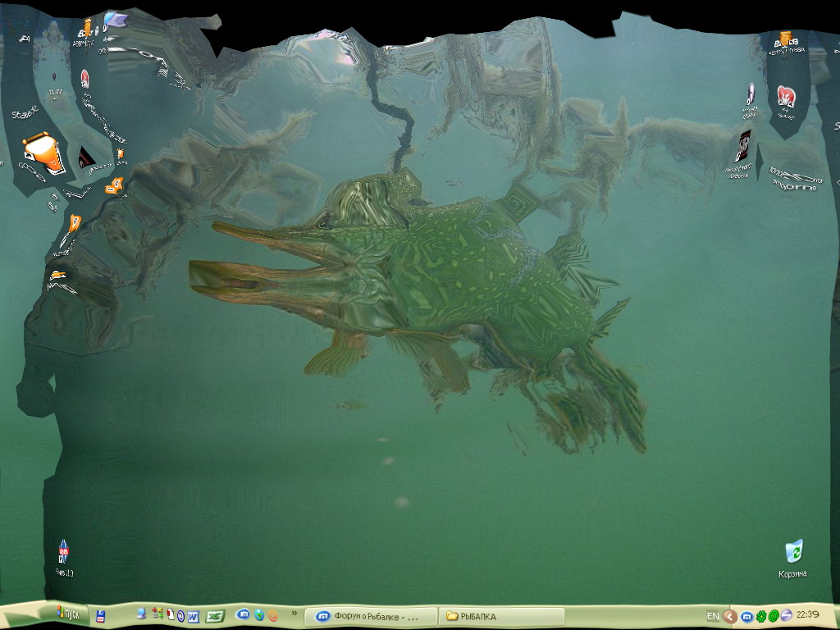Click the green @ icon in system tray
Viewport: 840px width, 630px height.
(773, 615)
